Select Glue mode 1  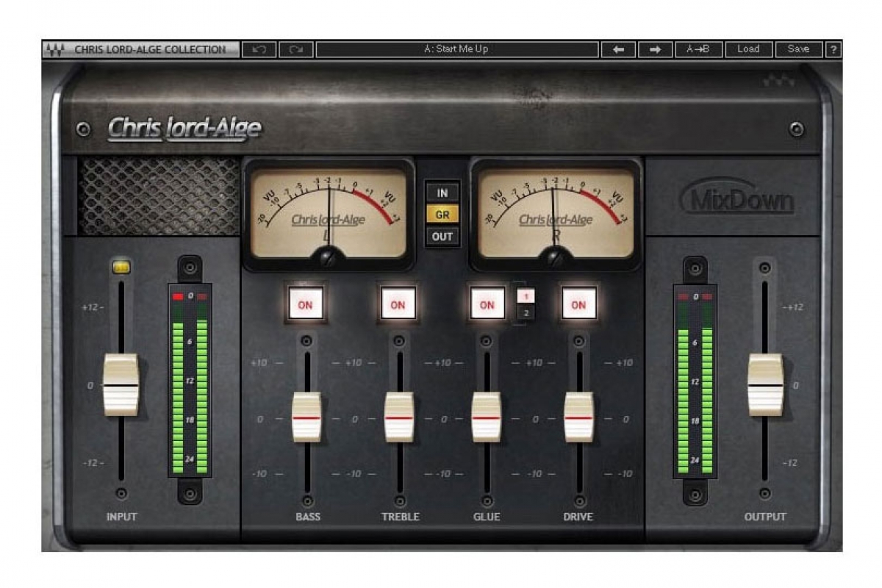[x=526, y=295]
